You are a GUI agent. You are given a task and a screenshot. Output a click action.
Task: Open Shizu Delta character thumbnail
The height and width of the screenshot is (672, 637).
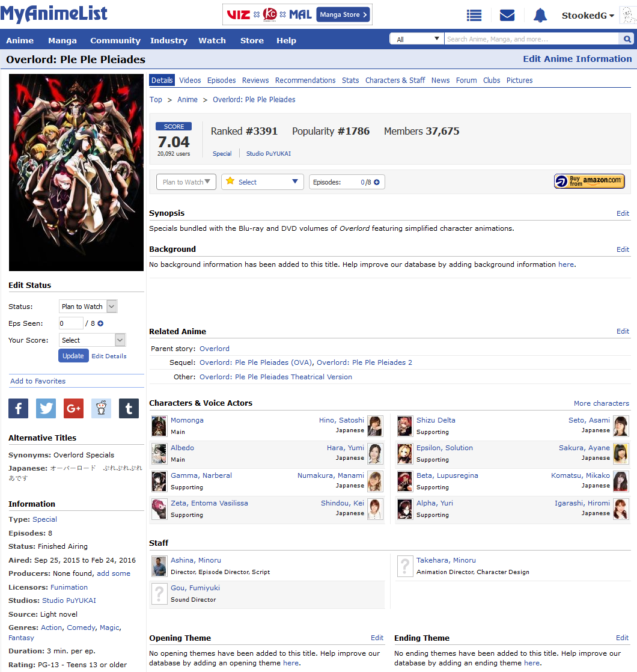tap(405, 426)
